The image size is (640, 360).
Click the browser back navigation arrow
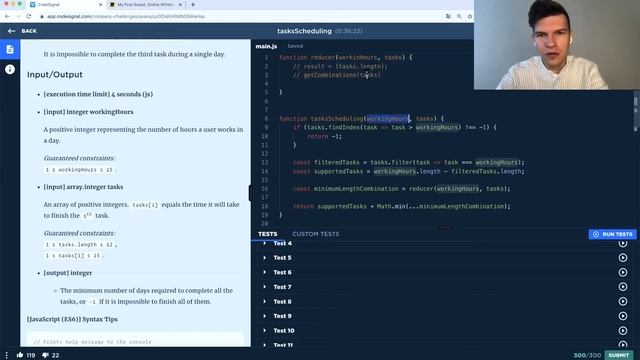click(7, 16)
